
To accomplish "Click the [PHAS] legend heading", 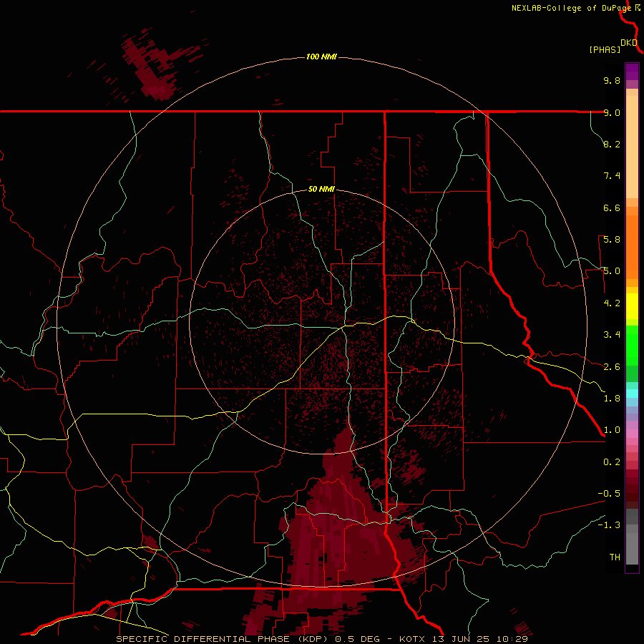I will 605,50.
